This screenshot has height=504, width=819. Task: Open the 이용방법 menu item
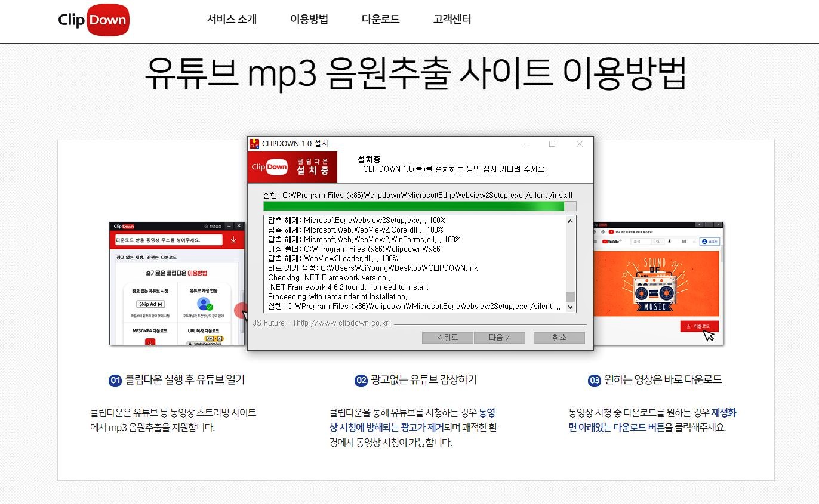(309, 19)
